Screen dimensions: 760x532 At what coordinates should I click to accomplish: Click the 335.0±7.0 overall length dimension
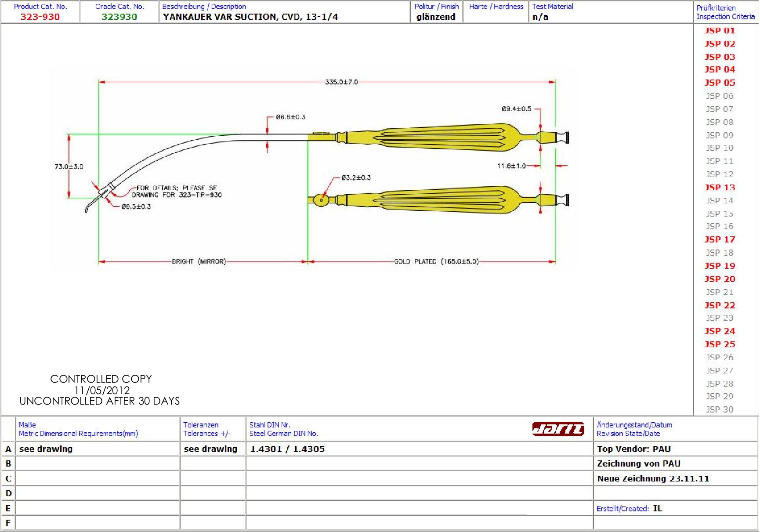pos(341,82)
